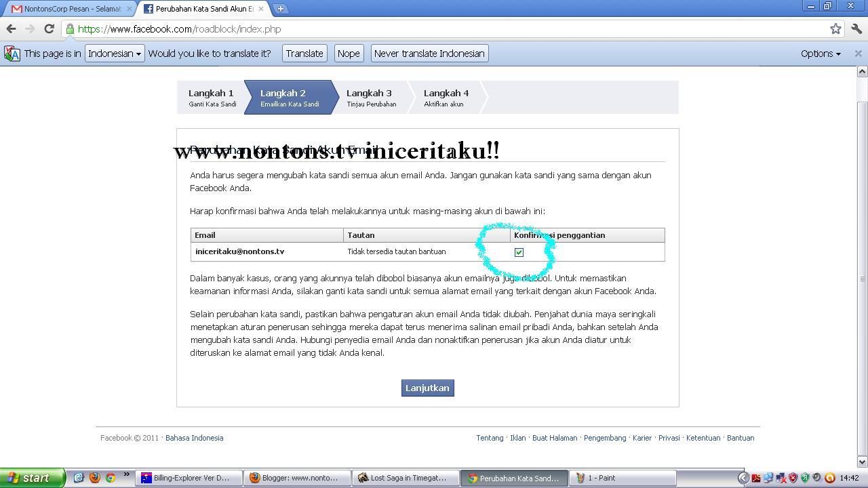Toggle the Konfirmasi penggantian checkbox
Image resolution: width=868 pixels, height=488 pixels.
click(519, 252)
